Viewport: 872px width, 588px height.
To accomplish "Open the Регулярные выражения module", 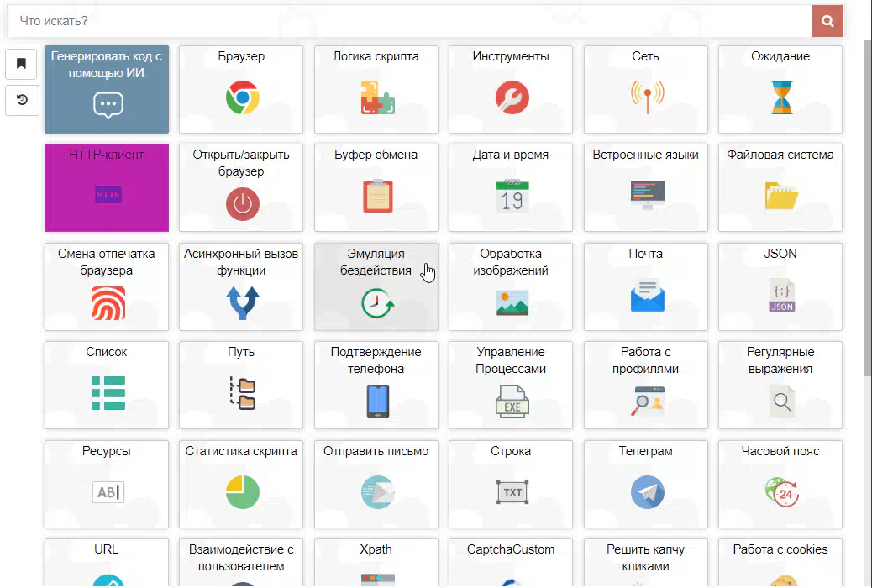I will 780,386.
